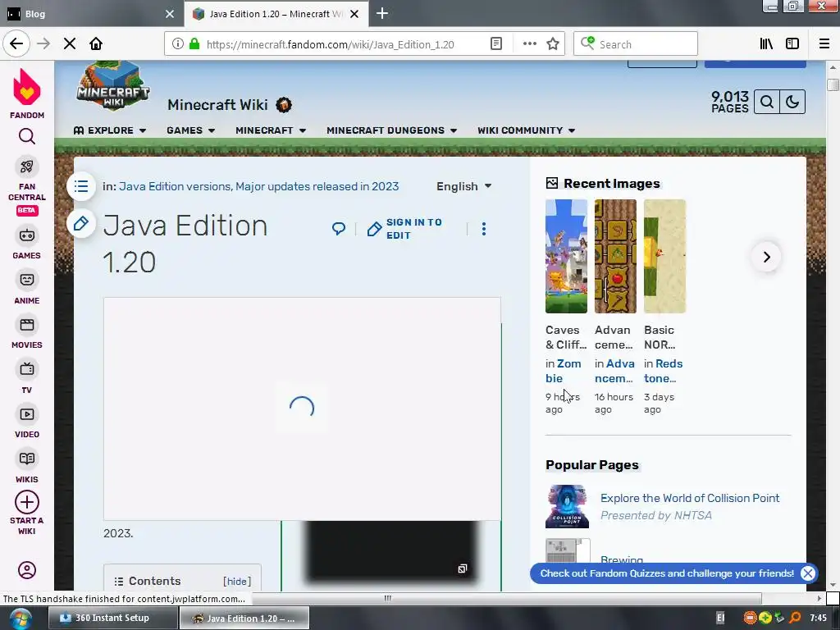The image size is (840, 630).
Task: Click the vertical scrollbar thumb
Action: click(833, 85)
